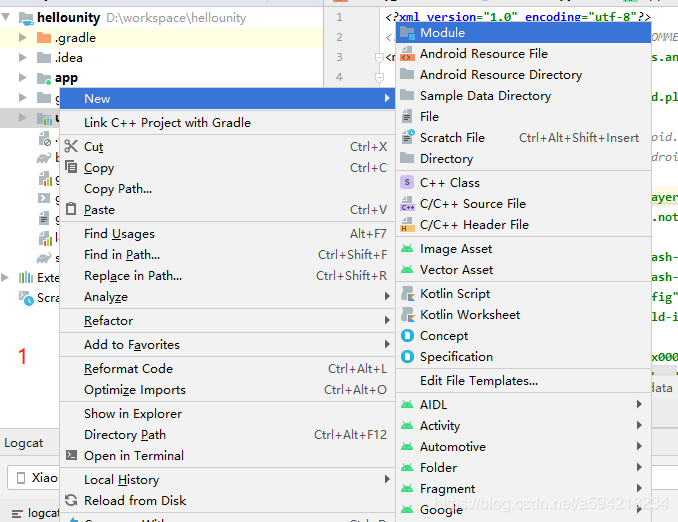Image resolution: width=678 pixels, height=522 pixels.
Task: Click the .gradle folder icon
Action: 44,38
